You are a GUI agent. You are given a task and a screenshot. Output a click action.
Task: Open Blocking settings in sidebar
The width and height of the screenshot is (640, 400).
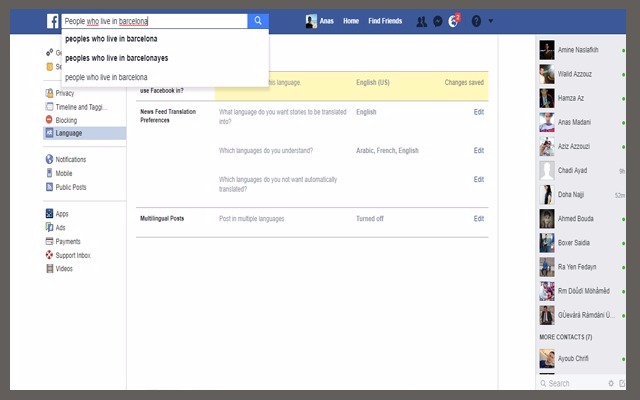[x=68, y=120]
